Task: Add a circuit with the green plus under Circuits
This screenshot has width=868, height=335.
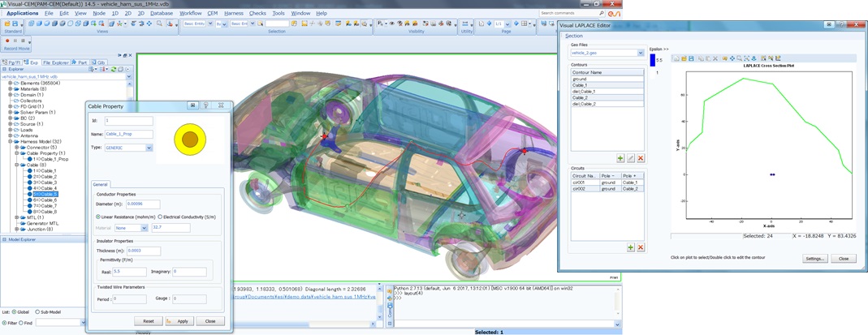Action: pyautogui.click(x=631, y=247)
